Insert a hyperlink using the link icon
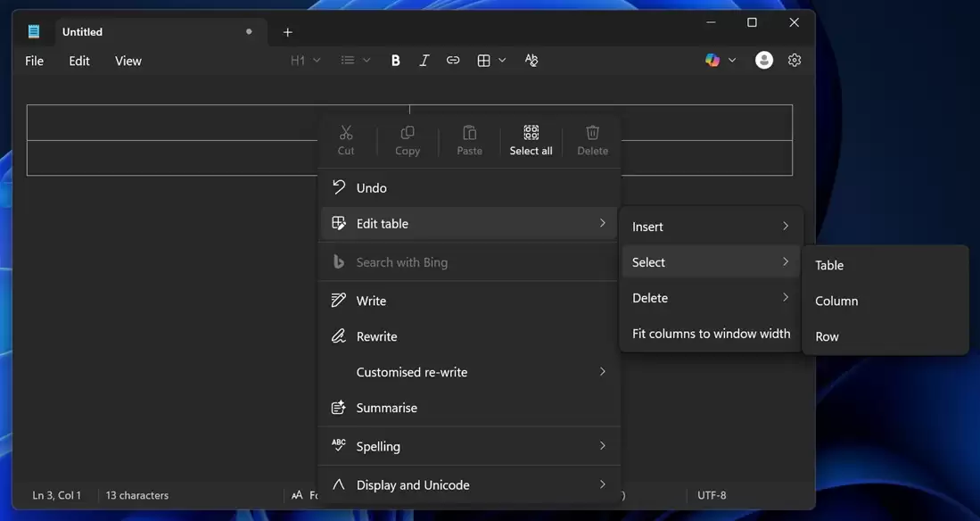The image size is (980, 521). [x=452, y=59]
